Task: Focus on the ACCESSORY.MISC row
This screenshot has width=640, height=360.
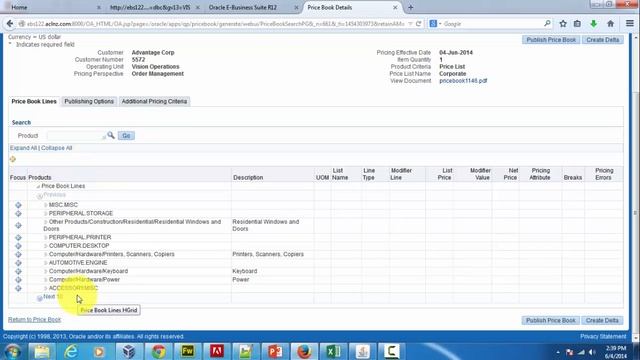Action: [x=18, y=289]
